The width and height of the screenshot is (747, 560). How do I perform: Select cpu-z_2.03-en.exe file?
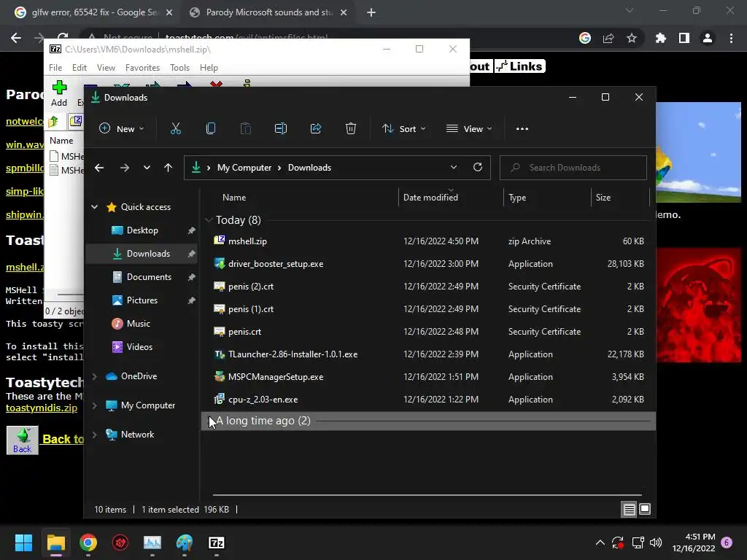coord(429,400)
